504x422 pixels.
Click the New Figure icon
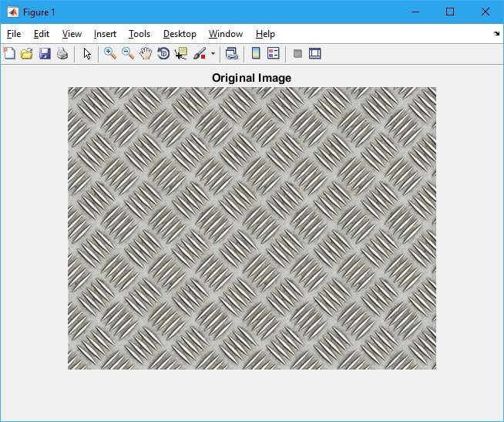(x=9, y=53)
